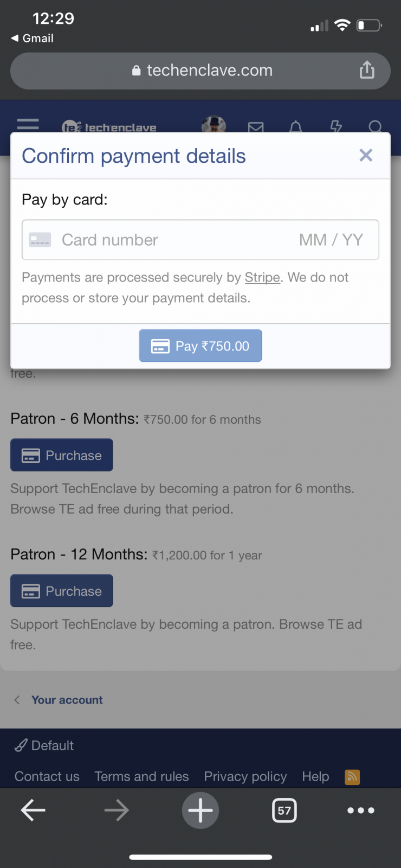Tap the search magnifier icon
401x868 pixels.
tap(375, 127)
